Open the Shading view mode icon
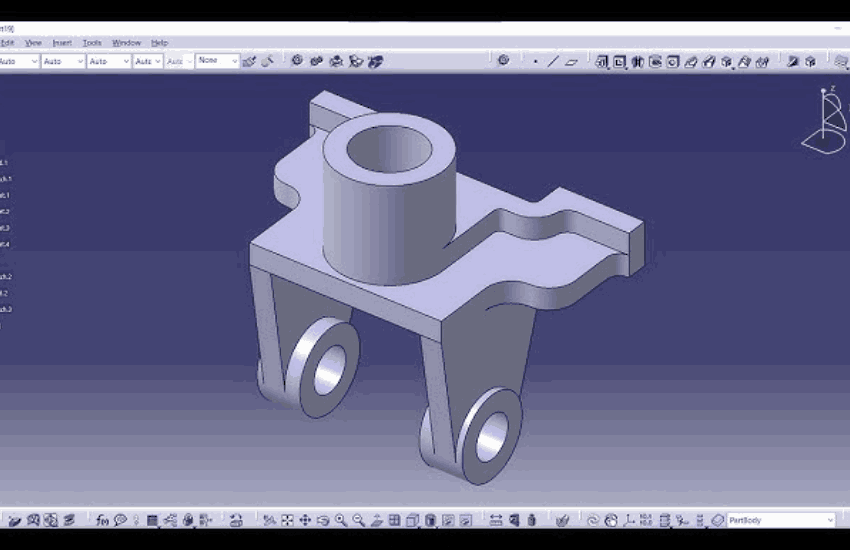The width and height of the screenshot is (850, 550). click(x=430, y=520)
